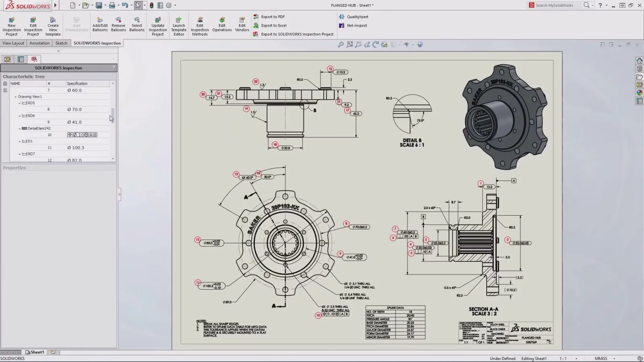
Task: Click the New Inspection Project icon
Action: (x=12, y=26)
